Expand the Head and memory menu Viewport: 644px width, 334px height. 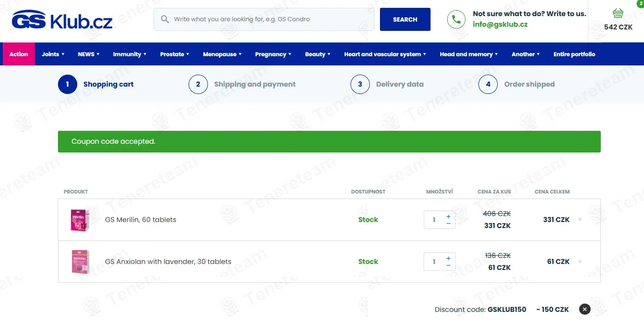469,54
